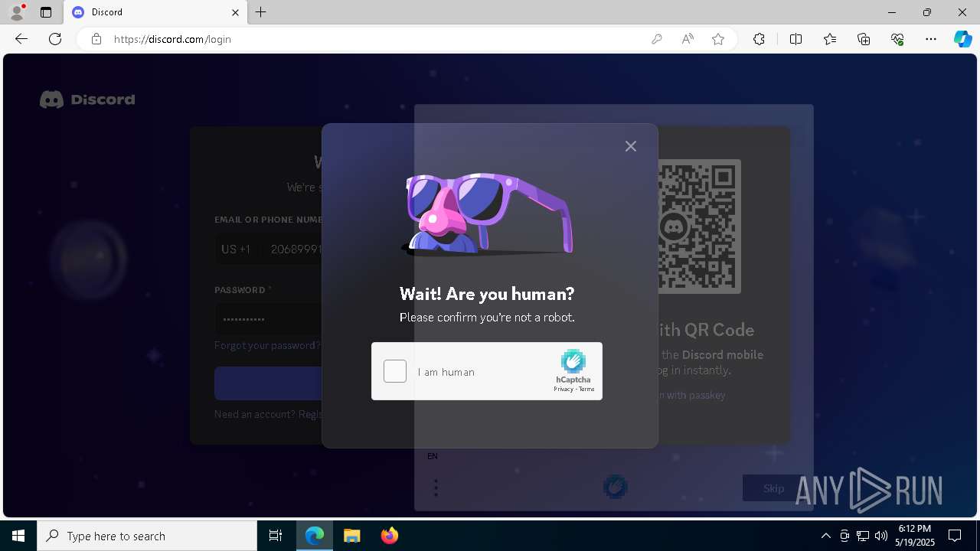This screenshot has width=980, height=551.
Task: Open volume control
Action: 880,536
